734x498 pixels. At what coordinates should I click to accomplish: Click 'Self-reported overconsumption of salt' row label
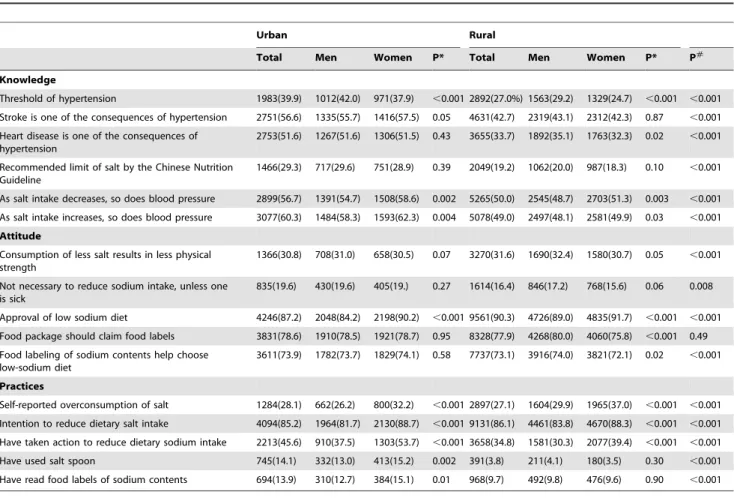[84, 405]
